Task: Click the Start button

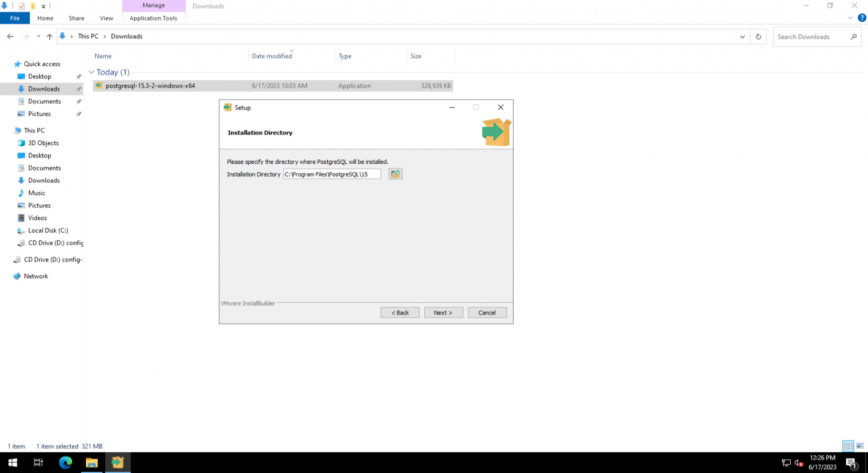Action: (12, 462)
